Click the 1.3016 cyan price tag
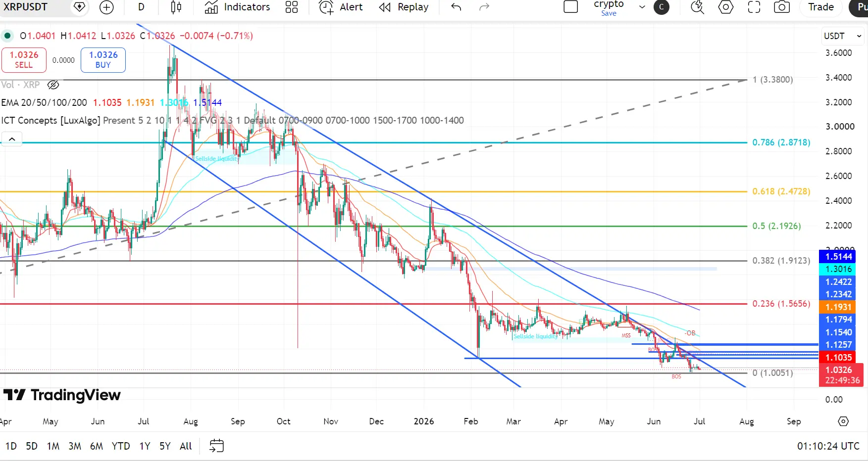 838,269
